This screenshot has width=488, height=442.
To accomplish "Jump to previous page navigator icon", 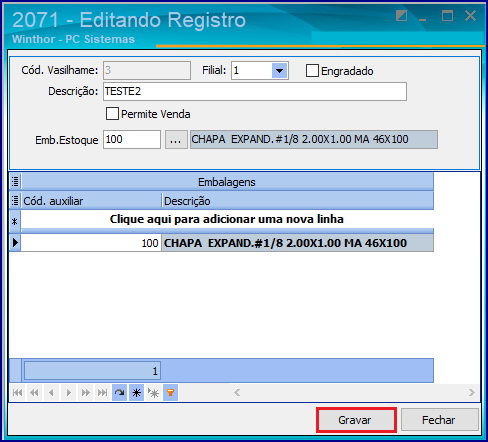I will click(x=34, y=393).
